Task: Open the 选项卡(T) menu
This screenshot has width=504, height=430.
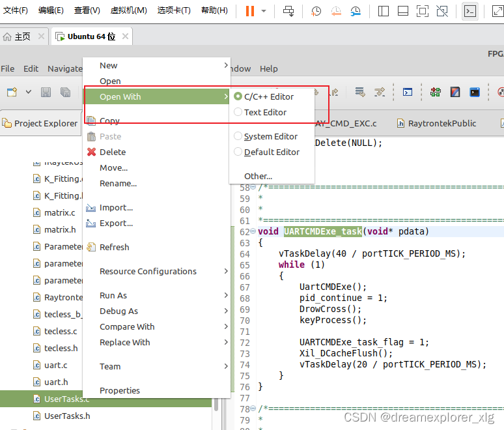Action: pyautogui.click(x=174, y=10)
